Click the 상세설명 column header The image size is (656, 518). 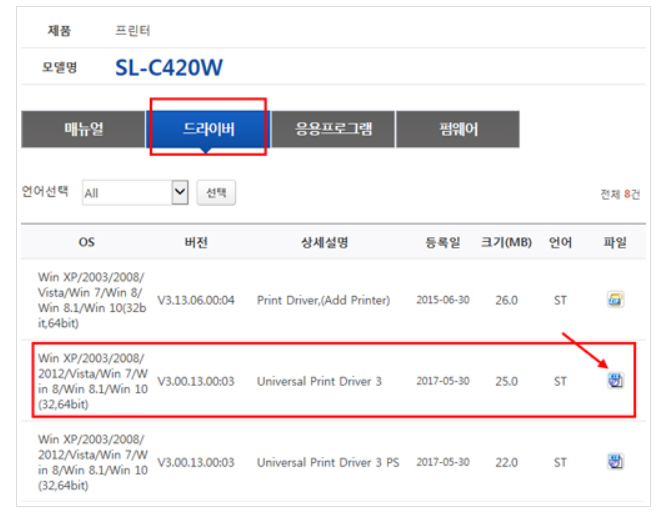325,242
